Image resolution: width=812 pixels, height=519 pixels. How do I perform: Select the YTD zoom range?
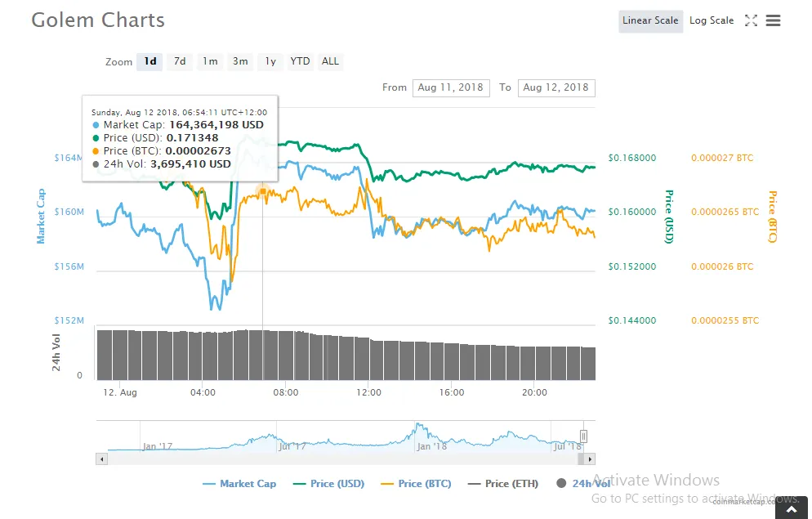coord(300,61)
